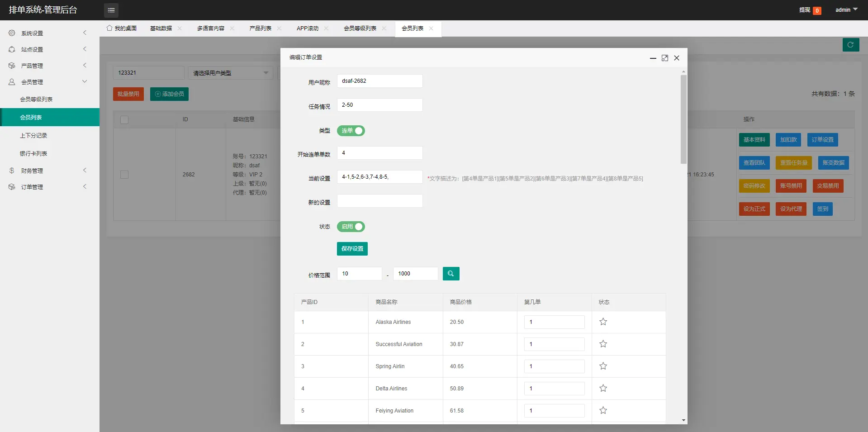
Task: Expand the 系统设置 sidebar menu
Action: tap(47, 33)
